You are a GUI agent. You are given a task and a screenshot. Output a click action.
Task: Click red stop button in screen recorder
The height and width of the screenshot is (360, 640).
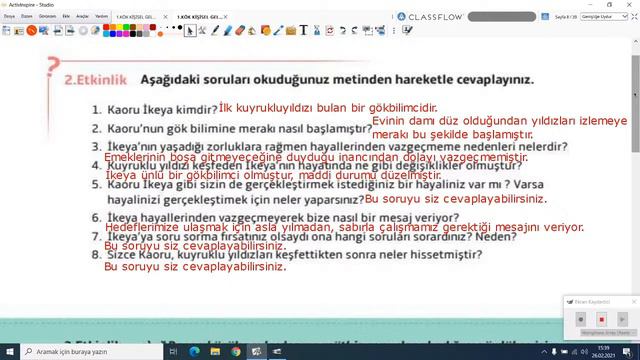(601, 319)
